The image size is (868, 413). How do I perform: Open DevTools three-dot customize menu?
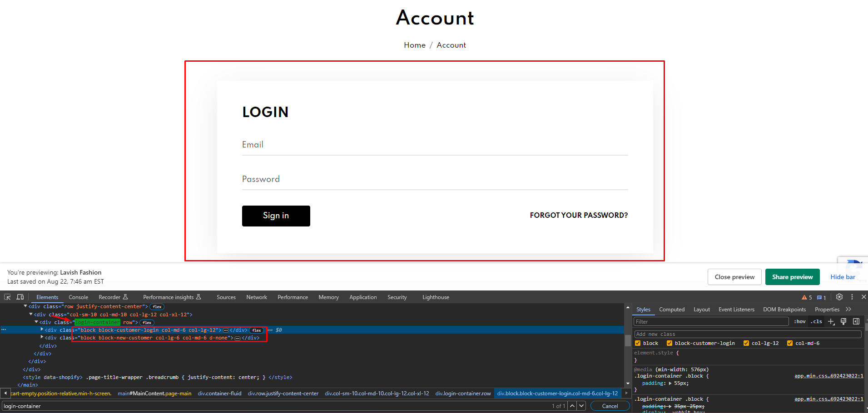(852, 297)
